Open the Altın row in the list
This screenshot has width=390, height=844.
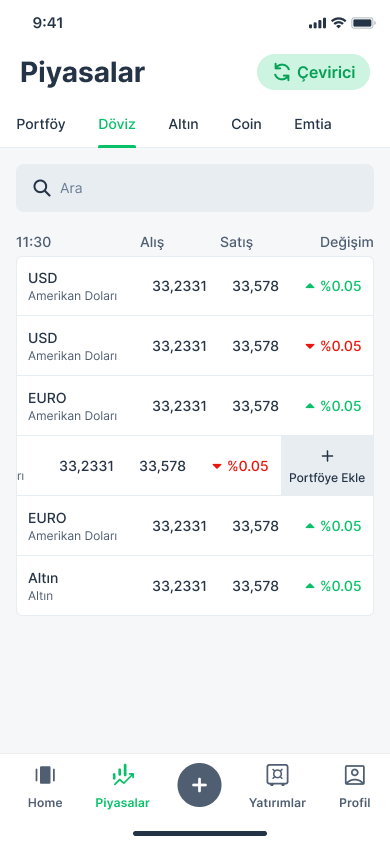point(195,586)
